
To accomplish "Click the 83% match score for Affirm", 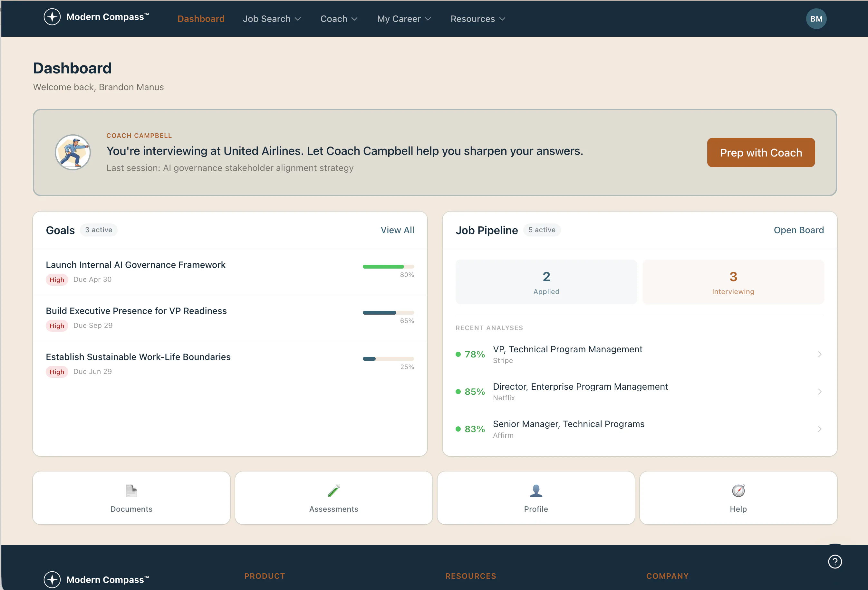I will (474, 429).
